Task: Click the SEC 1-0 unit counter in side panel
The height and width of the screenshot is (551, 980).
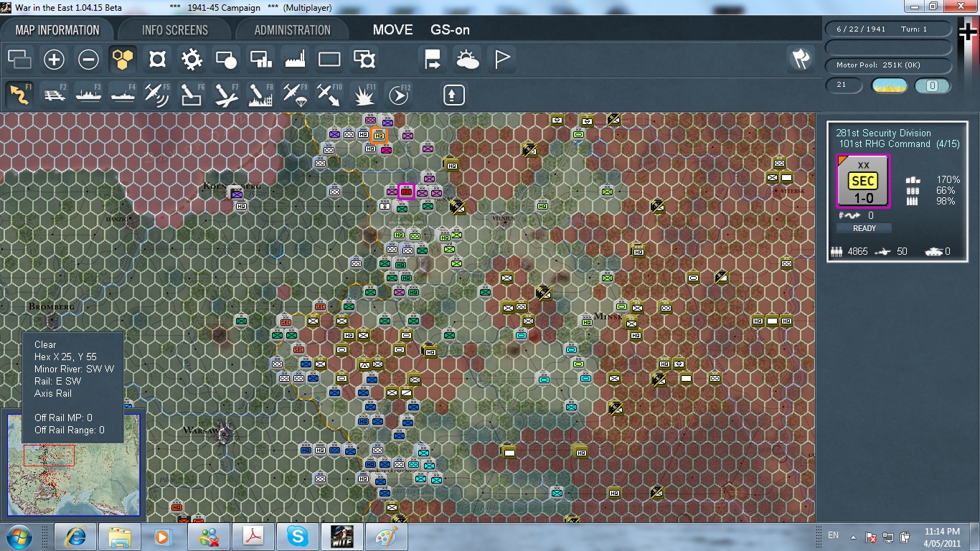Action: click(864, 182)
